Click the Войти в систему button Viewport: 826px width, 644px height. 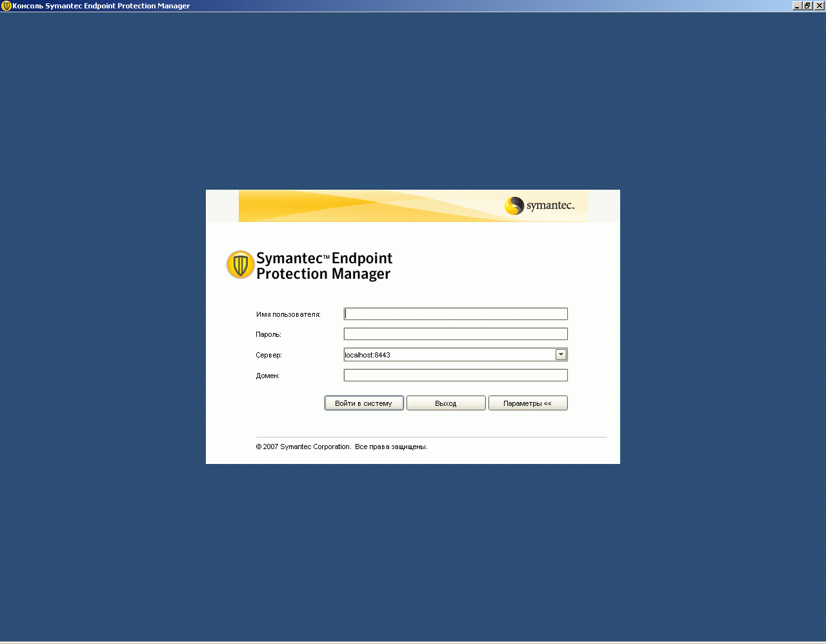click(364, 403)
